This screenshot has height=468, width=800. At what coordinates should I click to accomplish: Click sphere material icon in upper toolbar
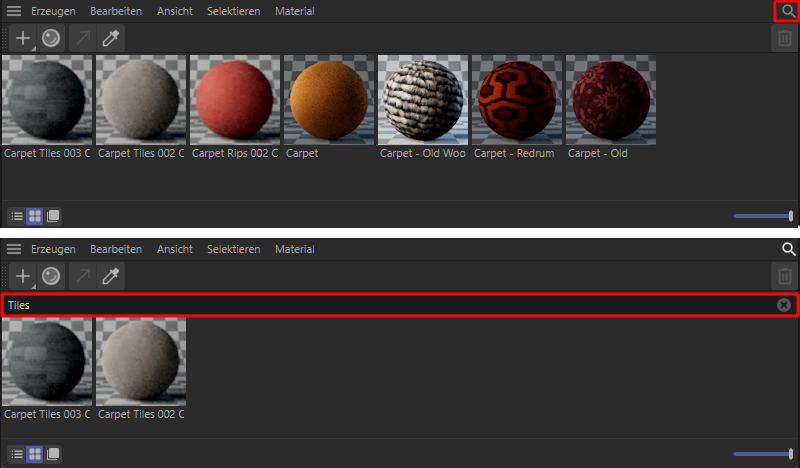pyautogui.click(x=51, y=38)
